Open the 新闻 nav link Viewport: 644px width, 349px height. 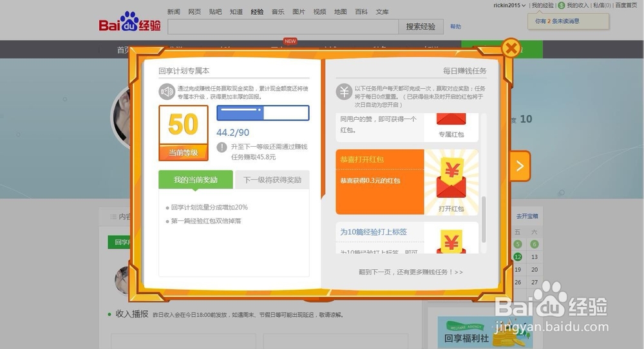(x=174, y=12)
